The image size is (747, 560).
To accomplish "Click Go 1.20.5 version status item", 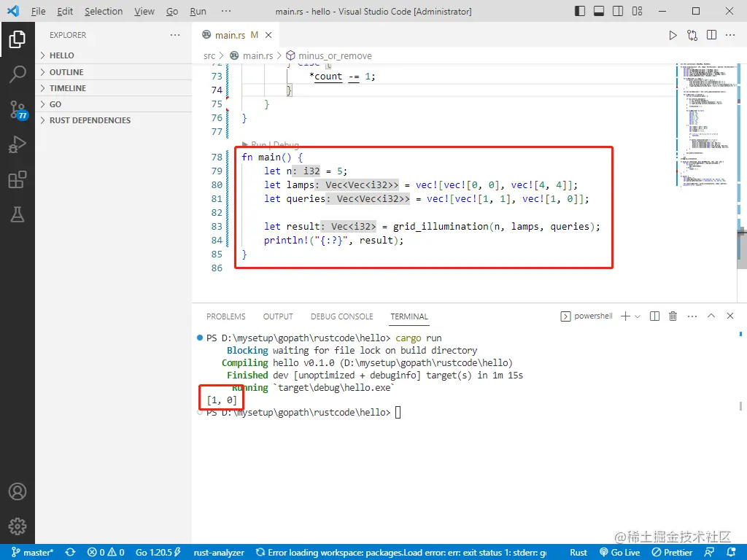I will pyautogui.click(x=158, y=553).
